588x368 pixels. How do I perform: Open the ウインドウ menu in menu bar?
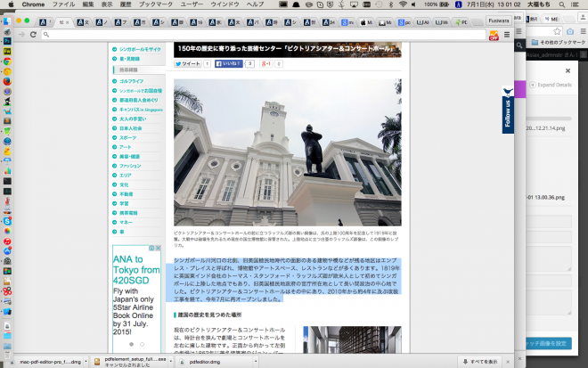pyautogui.click(x=225, y=4)
